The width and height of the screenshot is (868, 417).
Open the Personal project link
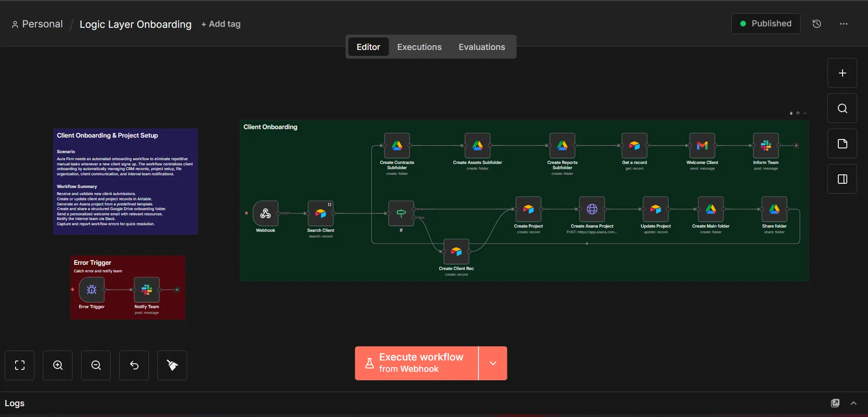point(37,24)
